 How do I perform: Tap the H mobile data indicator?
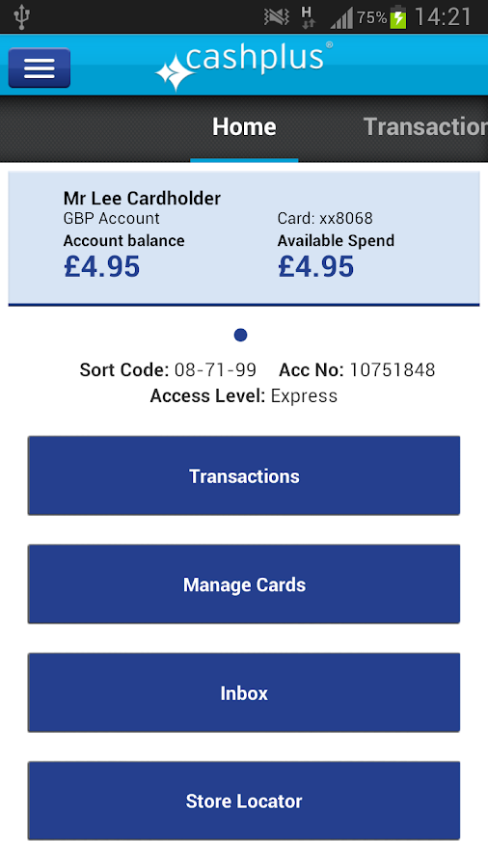pos(309,17)
